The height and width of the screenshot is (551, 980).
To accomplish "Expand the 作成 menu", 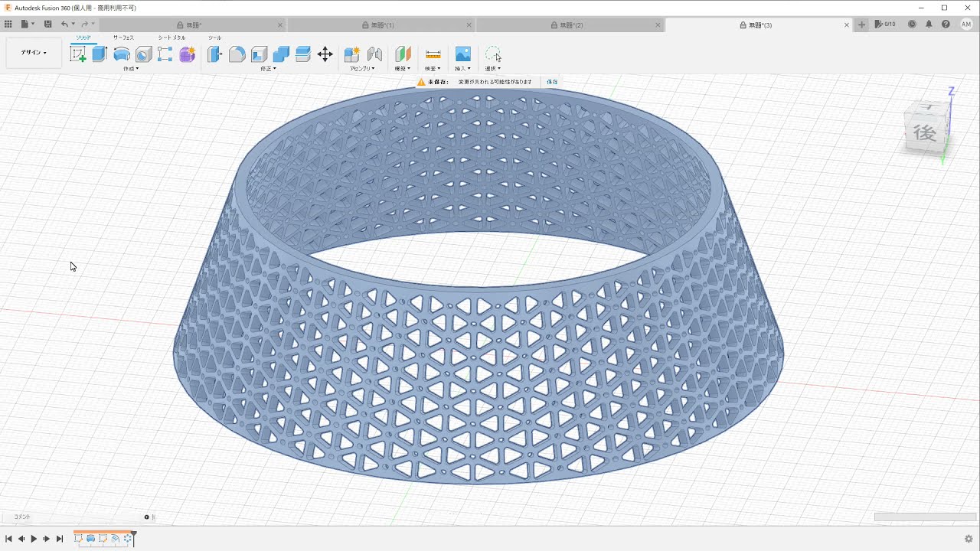I will point(131,69).
